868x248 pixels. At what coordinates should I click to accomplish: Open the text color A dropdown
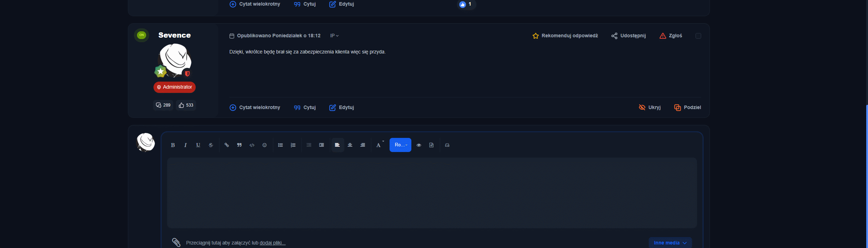[x=380, y=145]
